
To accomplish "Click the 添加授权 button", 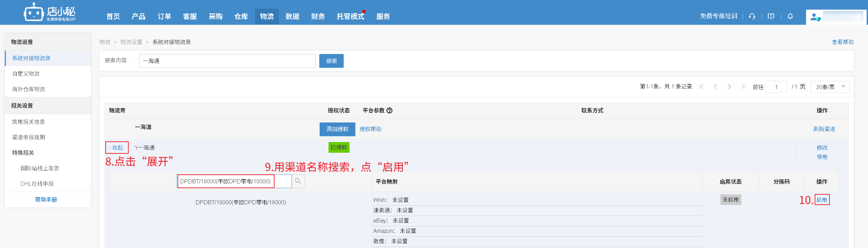I will click(337, 129).
